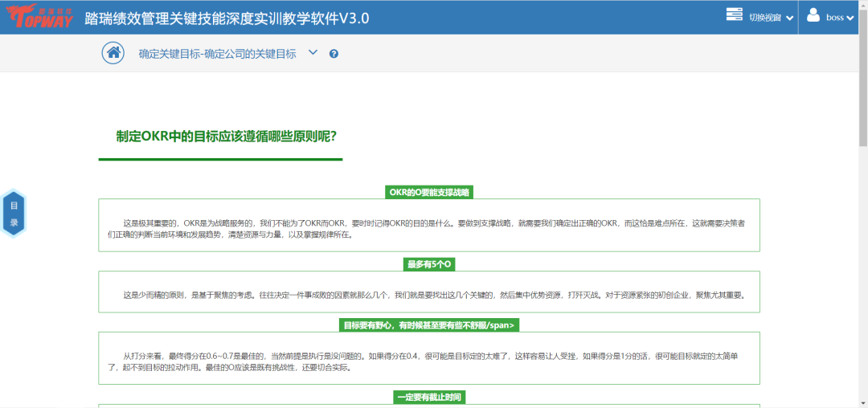Image resolution: width=868 pixels, height=408 pixels.
Task: Click the boss username menu label
Action: pyautogui.click(x=835, y=18)
